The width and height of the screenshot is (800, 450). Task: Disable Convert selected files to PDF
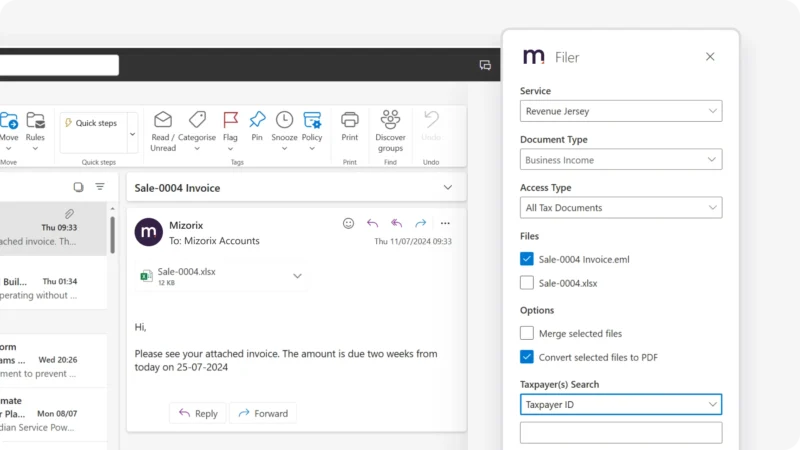(x=527, y=357)
